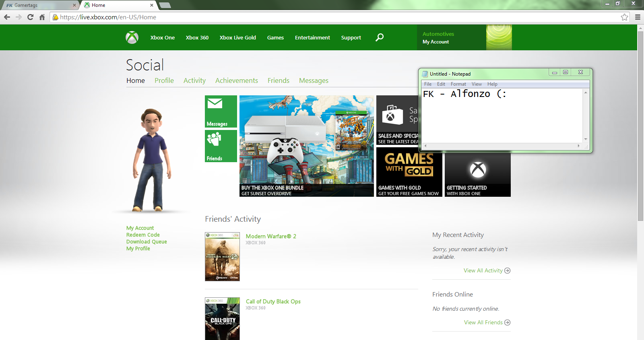Open the Redeem Code link
Viewport: 644px width, 340px height.
pyautogui.click(x=143, y=235)
